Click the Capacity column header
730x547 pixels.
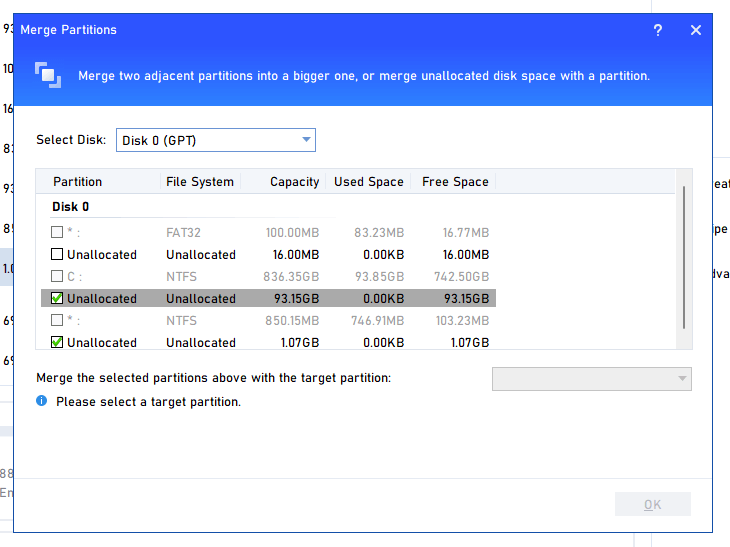coord(294,182)
